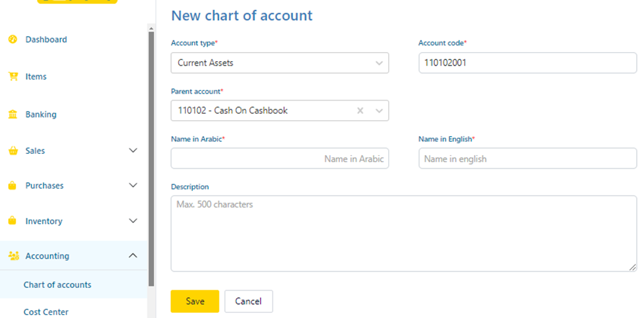Clear the Parent account selection with X

[x=360, y=111]
